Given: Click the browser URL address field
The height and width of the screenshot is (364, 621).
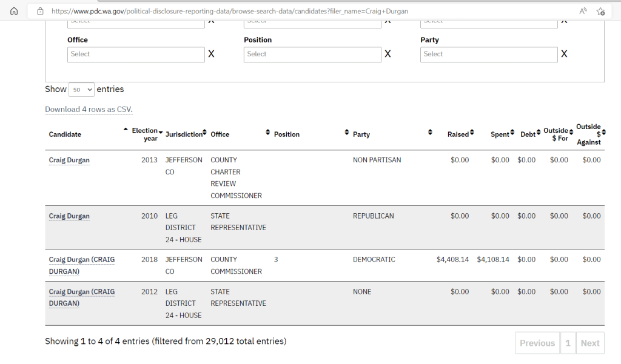Looking at the screenshot, I should point(303,11).
